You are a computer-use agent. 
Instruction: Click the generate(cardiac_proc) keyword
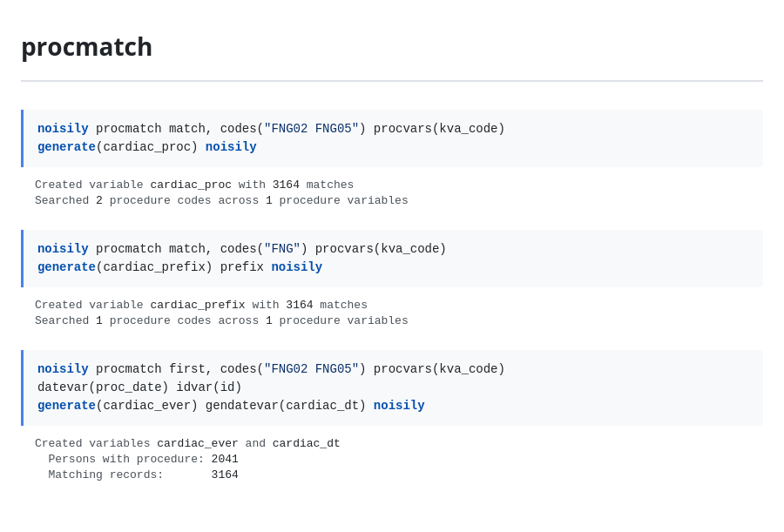click(66, 146)
